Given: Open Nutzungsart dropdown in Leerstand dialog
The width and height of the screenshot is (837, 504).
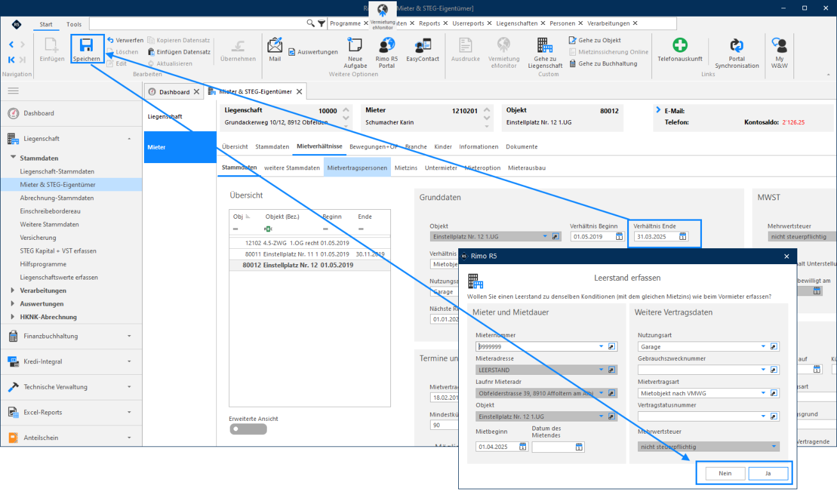Looking at the screenshot, I should point(763,347).
